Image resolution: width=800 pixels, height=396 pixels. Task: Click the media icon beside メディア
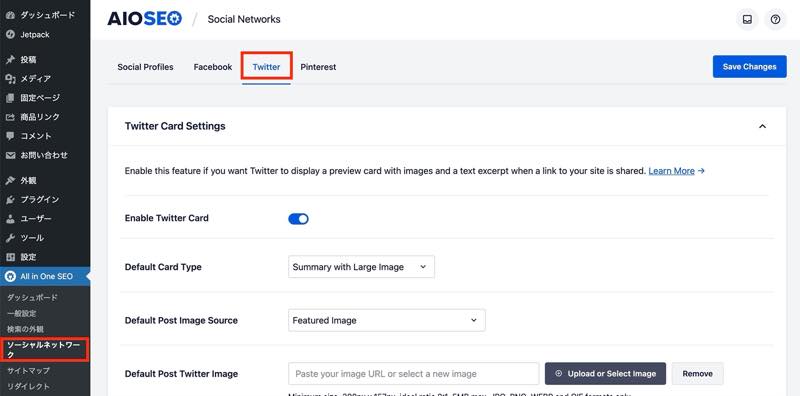point(10,79)
